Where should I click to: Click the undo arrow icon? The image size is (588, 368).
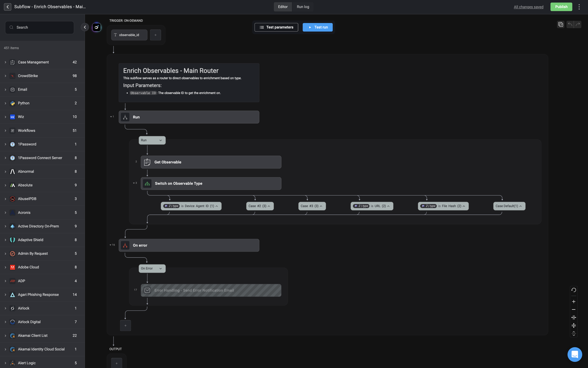coord(570,24)
